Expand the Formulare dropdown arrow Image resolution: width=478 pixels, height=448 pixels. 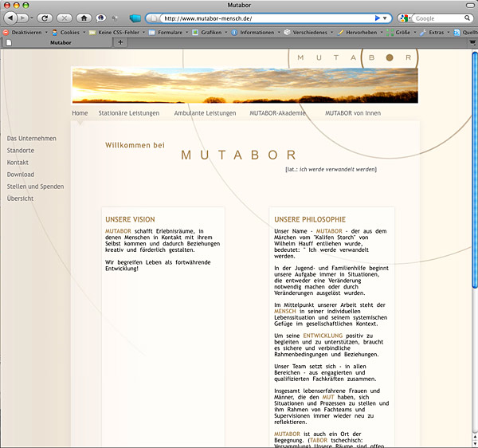[187, 33]
